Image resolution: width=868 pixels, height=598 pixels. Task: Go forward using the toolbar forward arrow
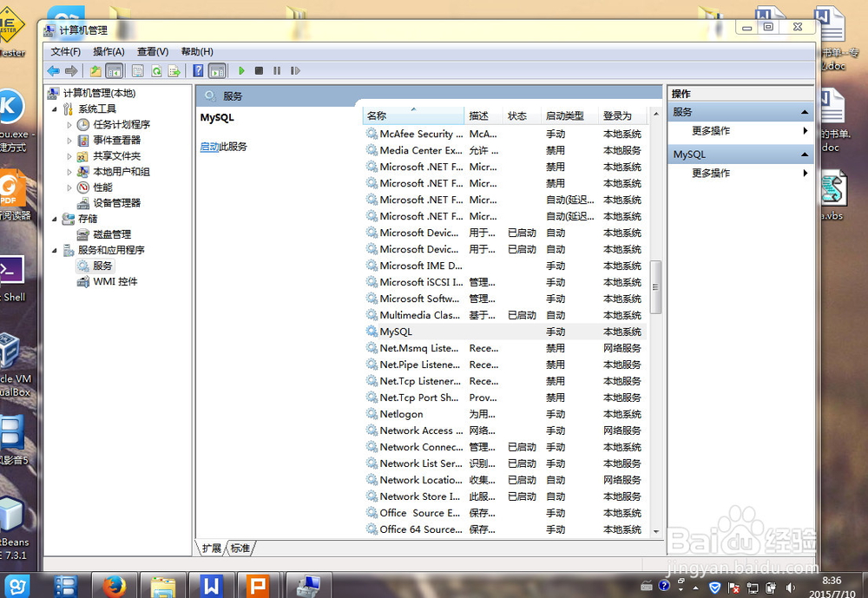coord(71,71)
